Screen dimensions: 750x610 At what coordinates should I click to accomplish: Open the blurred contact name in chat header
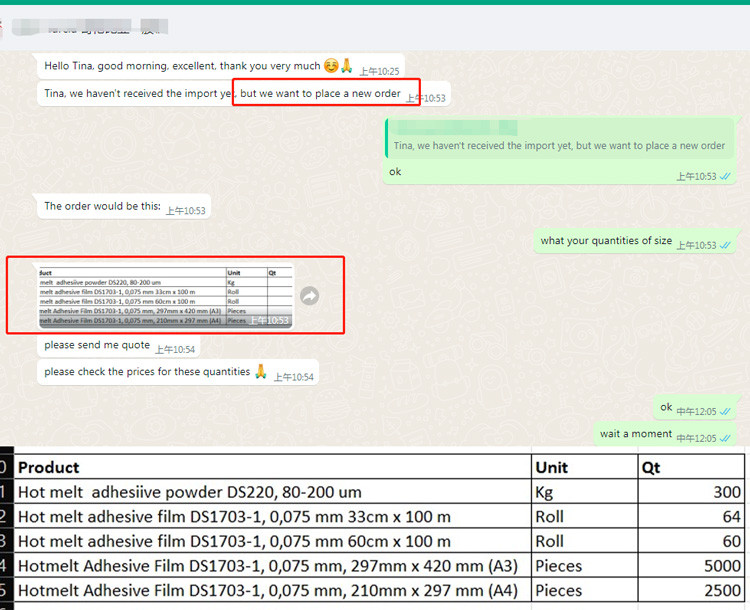89,27
